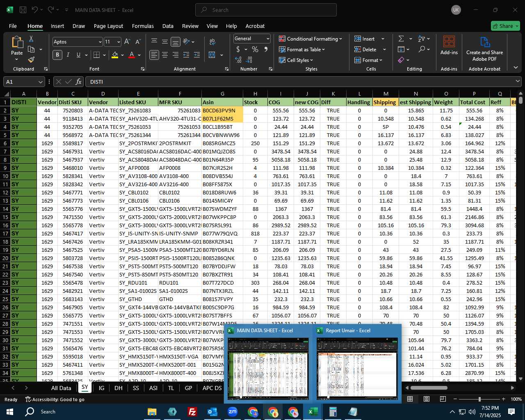This screenshot has height=420, width=525.
Task: Apply Percent Style with the % icon
Action: tap(255, 49)
